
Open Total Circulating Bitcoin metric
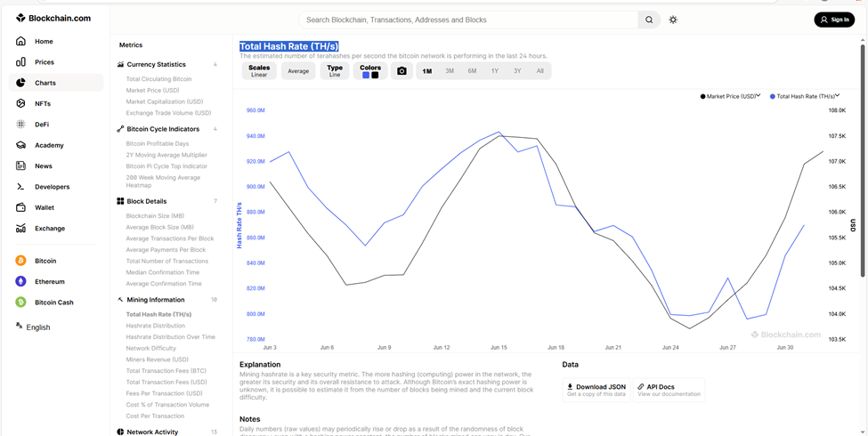pyautogui.click(x=158, y=79)
